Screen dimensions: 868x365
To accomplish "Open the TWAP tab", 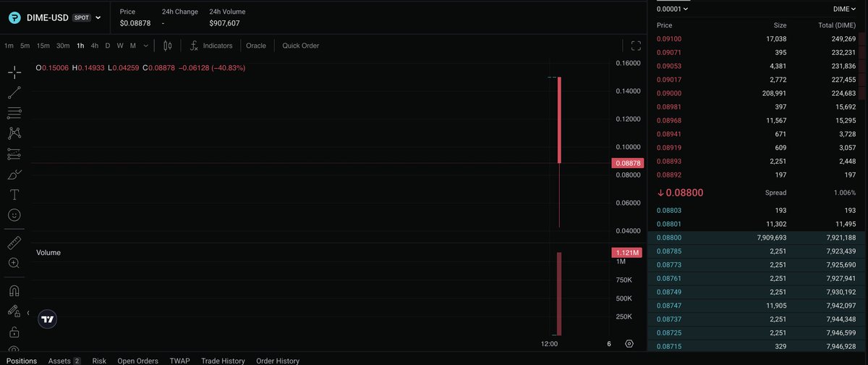I will pos(179,360).
